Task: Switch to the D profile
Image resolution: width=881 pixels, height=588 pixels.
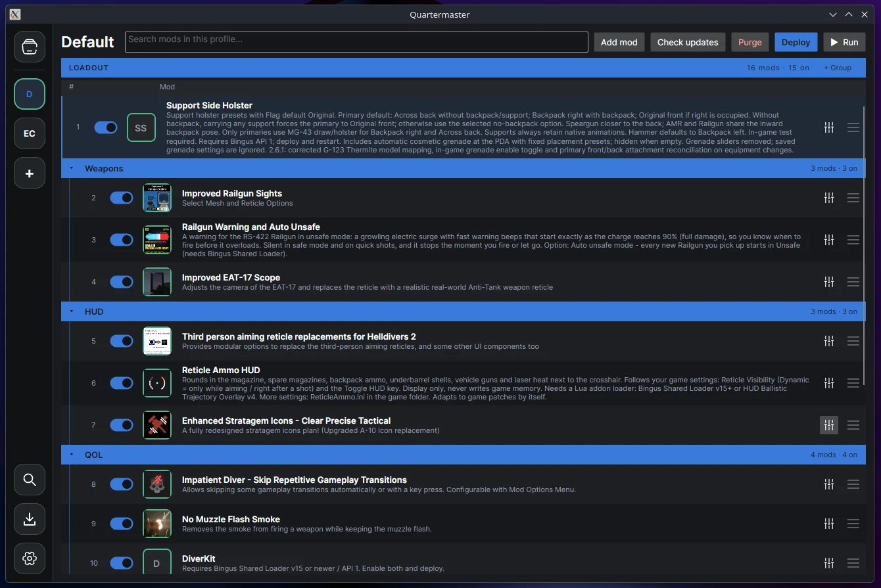Action: pyautogui.click(x=30, y=94)
